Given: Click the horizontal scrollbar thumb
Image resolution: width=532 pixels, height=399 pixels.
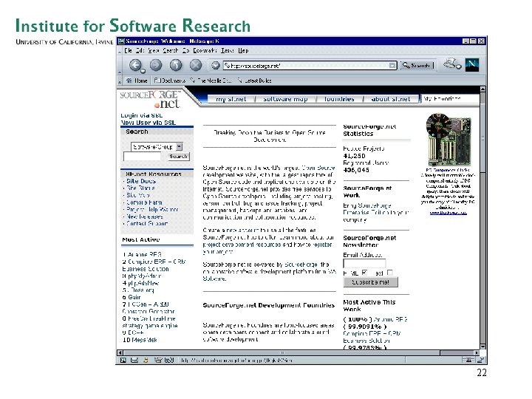Looking at the screenshot, I should pos(282,352).
